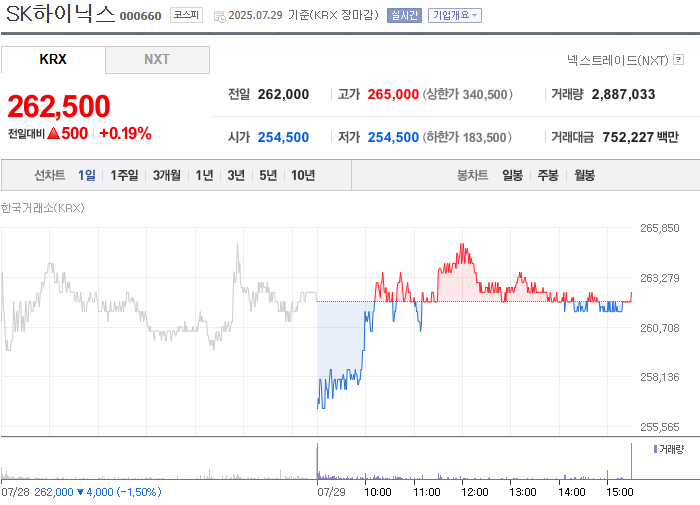Click the 실시간 real-time badge
Viewport: 700px width, 505px height.
coord(404,16)
